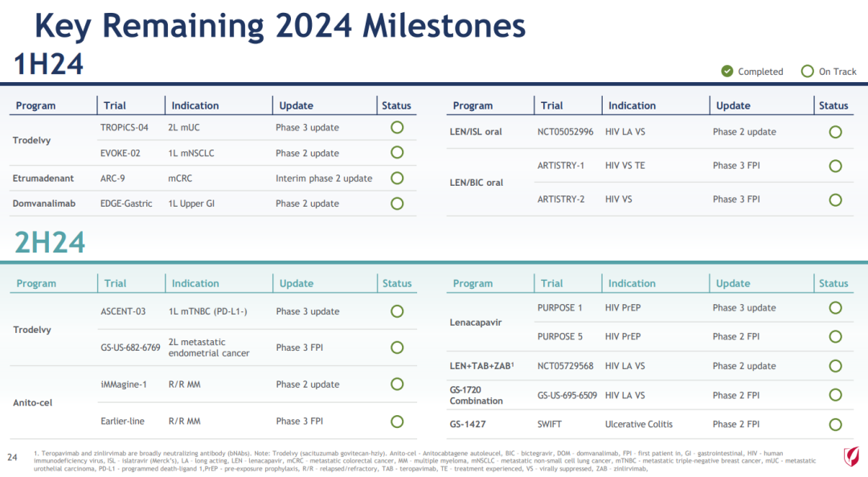Select the GS-US-682-6769 trial cell

[x=130, y=347]
